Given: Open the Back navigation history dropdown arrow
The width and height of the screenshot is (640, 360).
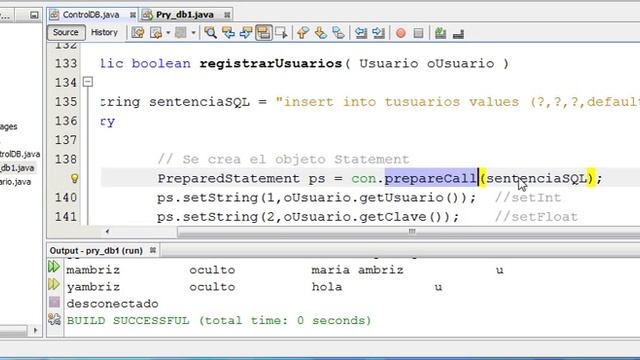Looking at the screenshot, I should 168,33.
